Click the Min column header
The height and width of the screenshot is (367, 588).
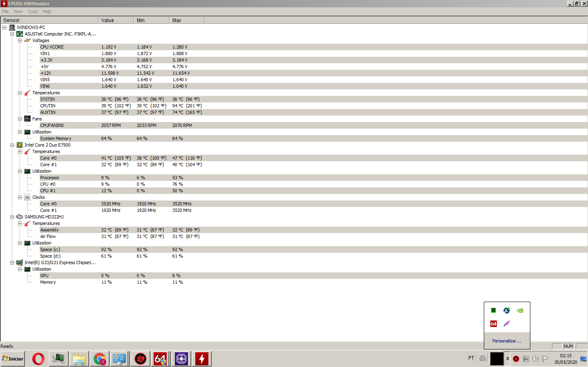point(152,20)
